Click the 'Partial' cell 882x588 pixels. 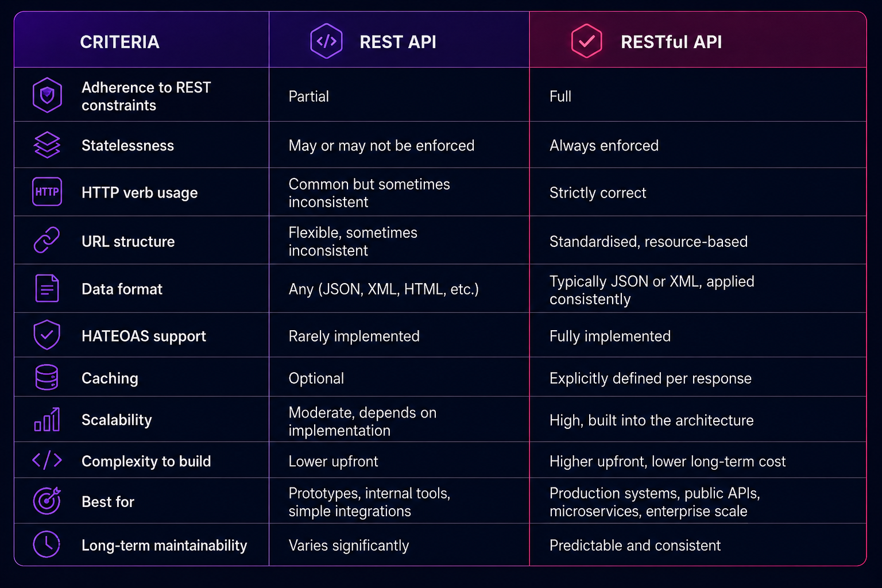click(x=309, y=96)
